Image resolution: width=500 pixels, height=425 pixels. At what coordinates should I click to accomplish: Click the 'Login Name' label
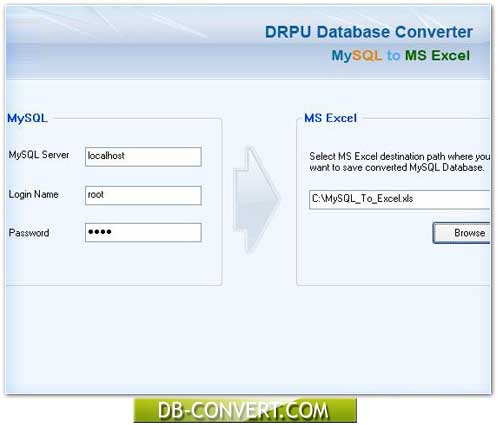(x=33, y=194)
